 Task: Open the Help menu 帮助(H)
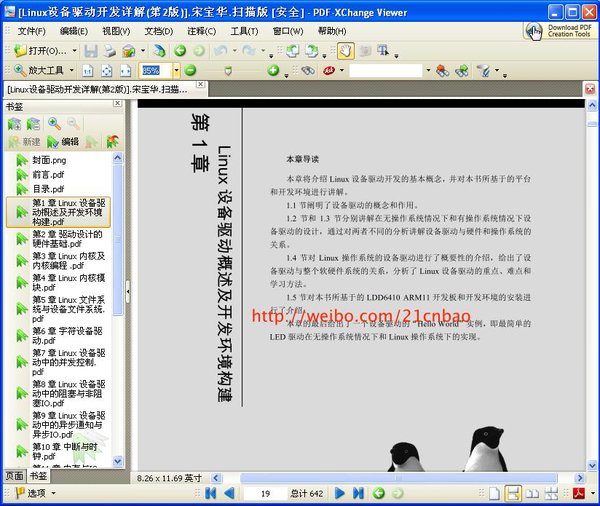tap(332, 31)
